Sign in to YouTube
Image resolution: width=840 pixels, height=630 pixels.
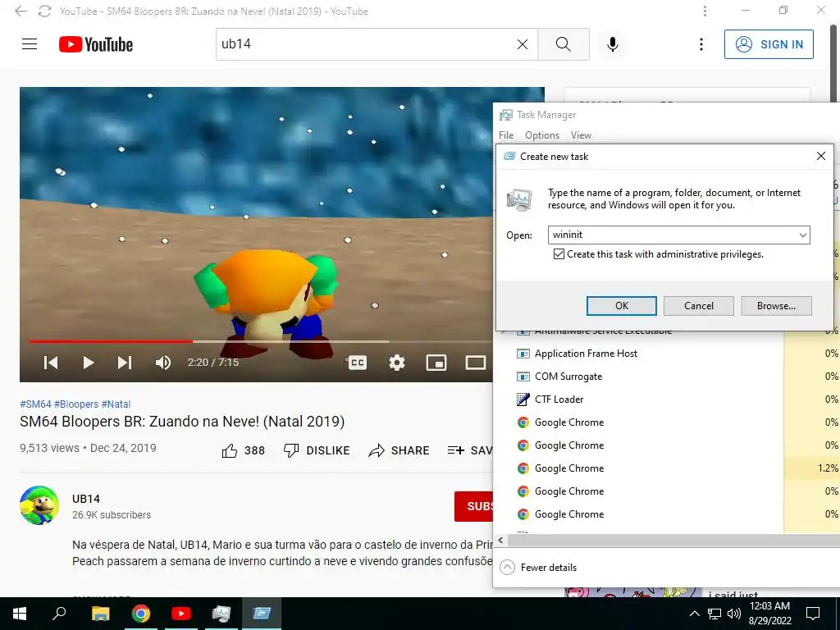pos(769,44)
